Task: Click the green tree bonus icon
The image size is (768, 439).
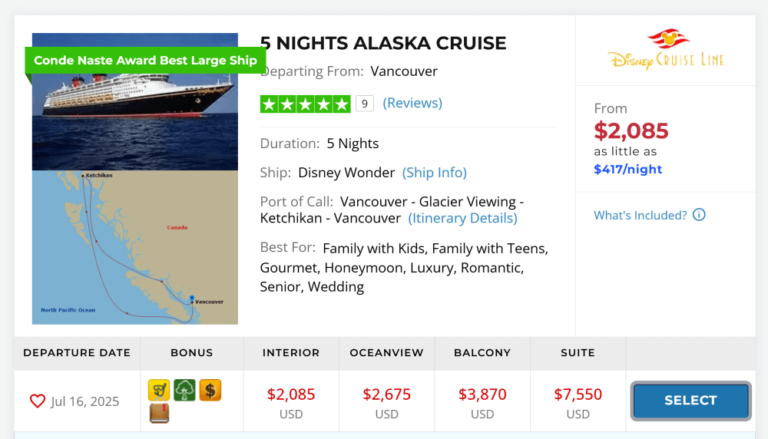Action: (184, 390)
